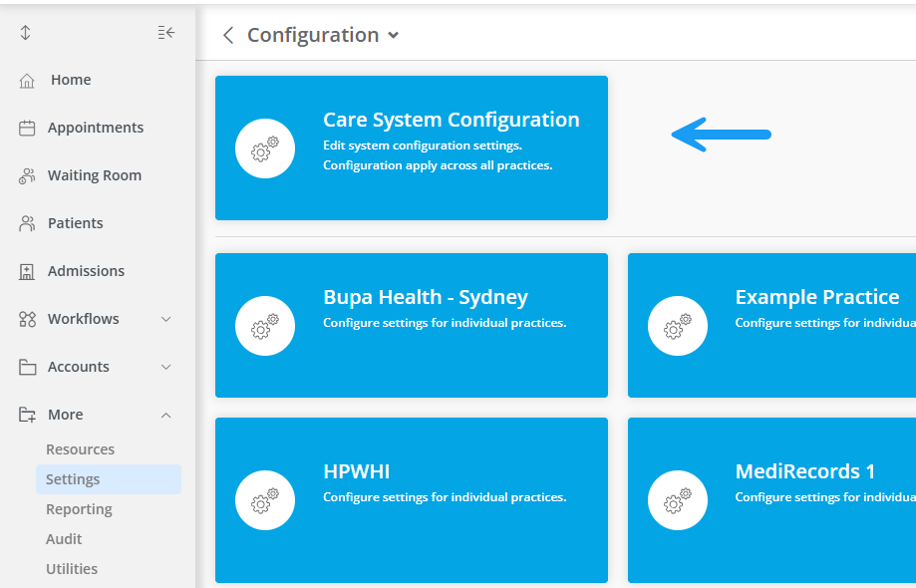
Task: Expand the Workflows menu chevron
Action: pos(165,319)
